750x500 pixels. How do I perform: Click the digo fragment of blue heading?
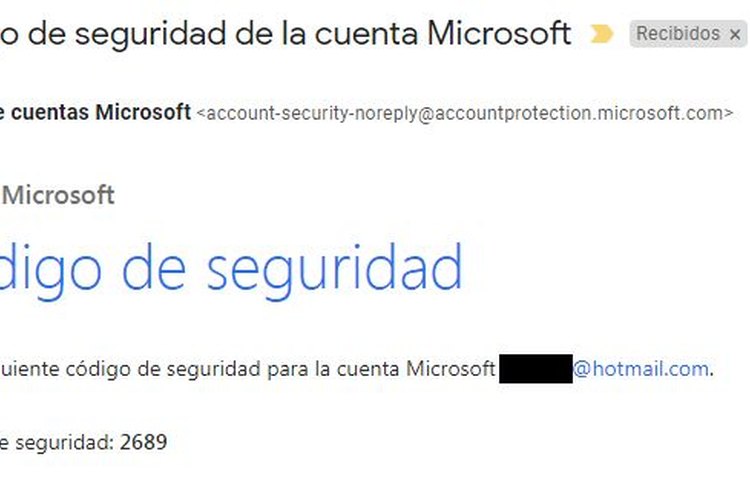point(50,270)
